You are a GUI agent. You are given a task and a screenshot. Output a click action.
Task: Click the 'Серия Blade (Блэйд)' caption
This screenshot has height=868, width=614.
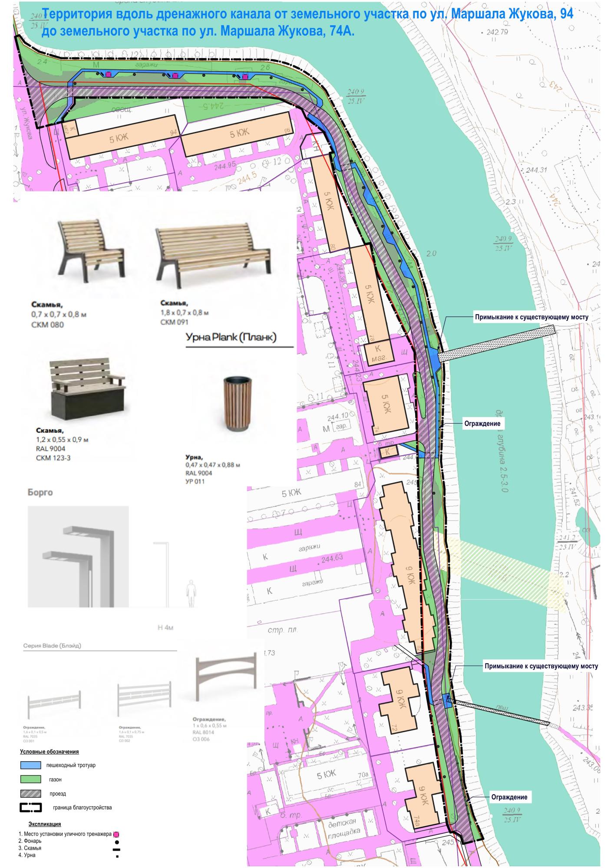(52, 646)
